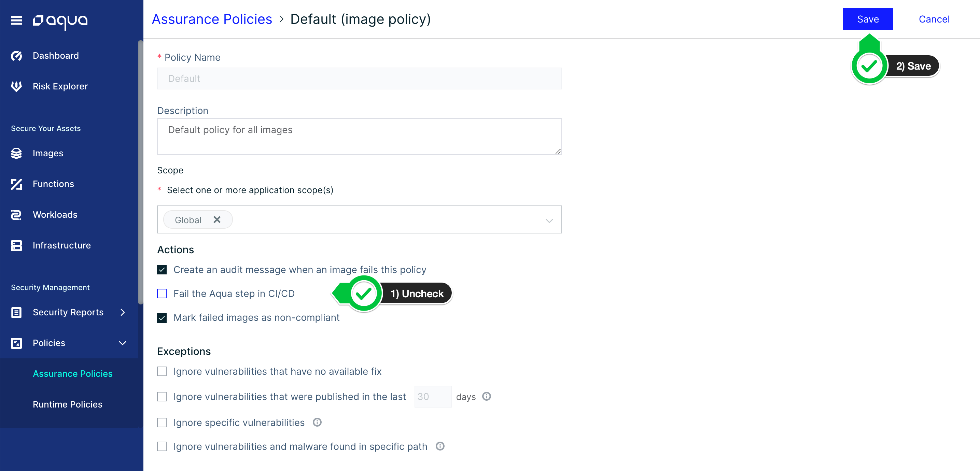Click the days number input field
Screen dimensions: 980x471
pos(433,397)
